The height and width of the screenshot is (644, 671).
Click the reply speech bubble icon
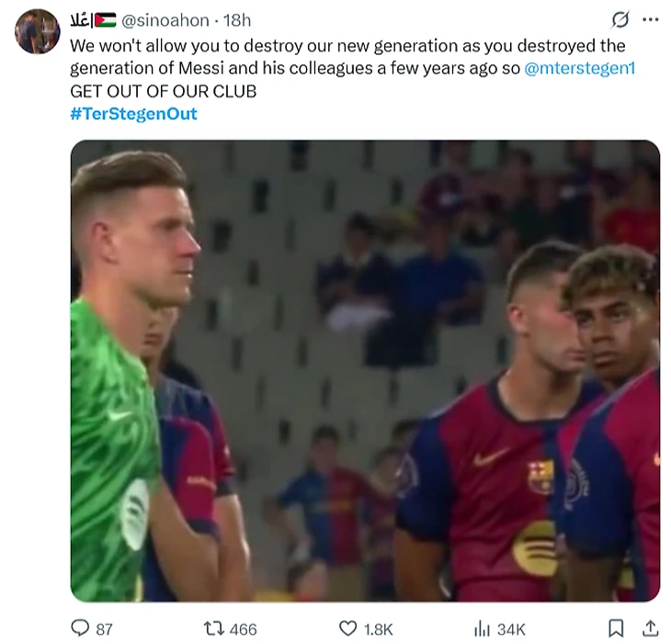(81, 628)
